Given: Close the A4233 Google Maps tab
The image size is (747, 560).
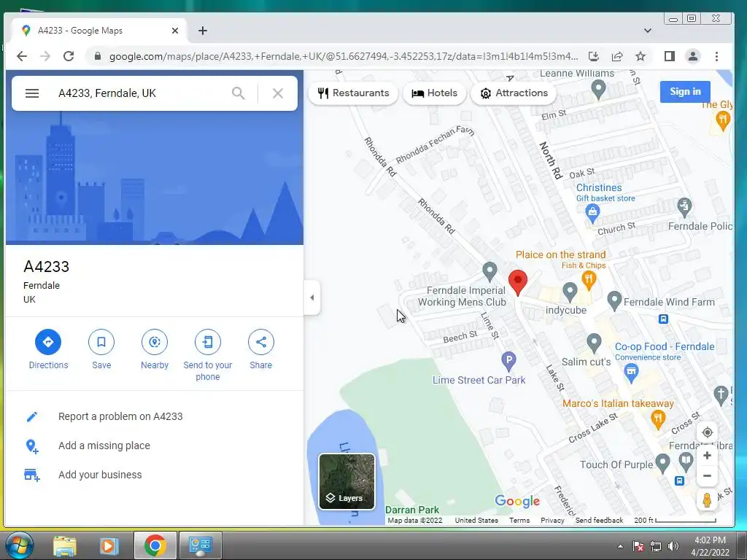Looking at the screenshot, I should [x=175, y=31].
